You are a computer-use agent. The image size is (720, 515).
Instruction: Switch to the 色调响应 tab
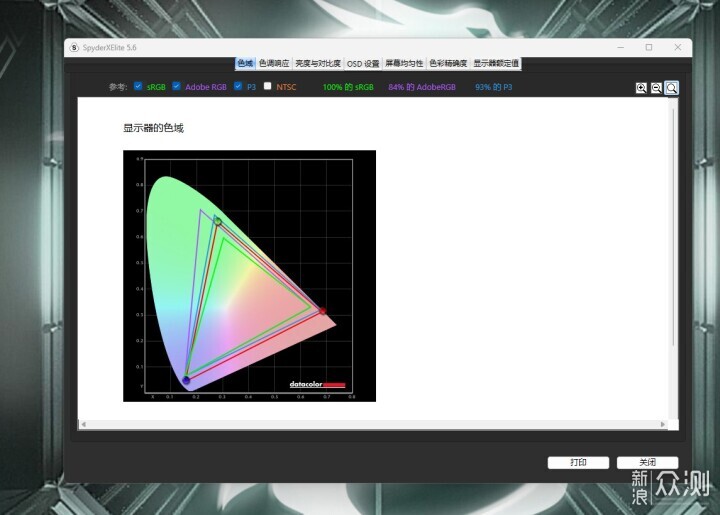pos(274,63)
